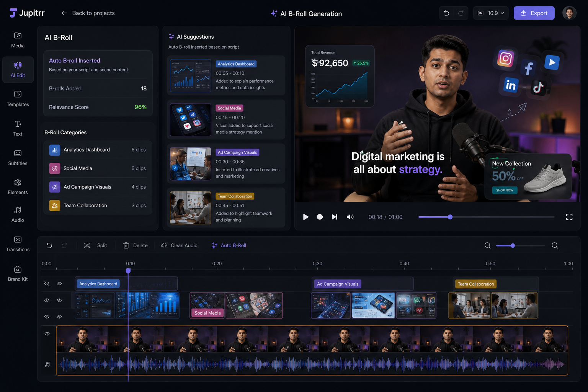Select Team Collaboration category row
Screen dimensions: 588x392
(98, 206)
